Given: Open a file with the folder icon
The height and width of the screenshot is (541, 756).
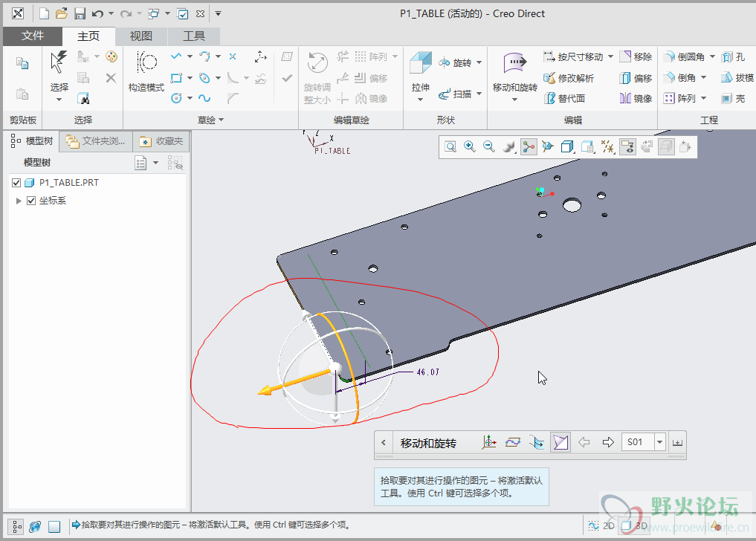Looking at the screenshot, I should 61,13.
